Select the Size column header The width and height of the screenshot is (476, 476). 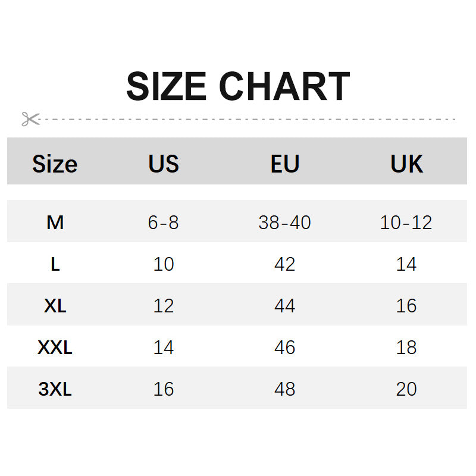click(x=55, y=164)
